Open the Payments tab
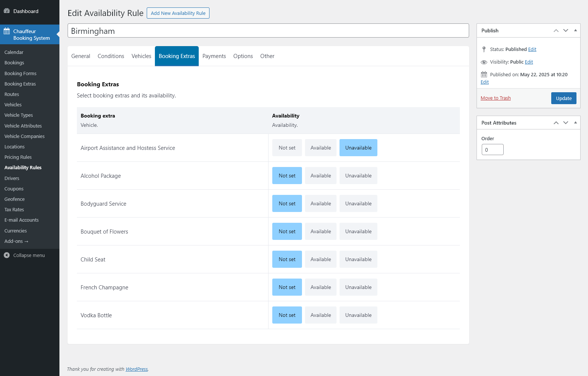 214,56
